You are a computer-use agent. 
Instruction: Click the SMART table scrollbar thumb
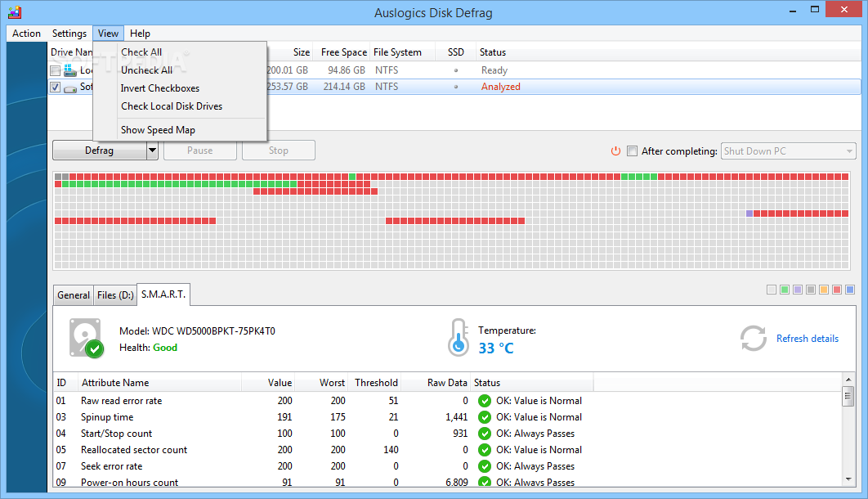848,396
